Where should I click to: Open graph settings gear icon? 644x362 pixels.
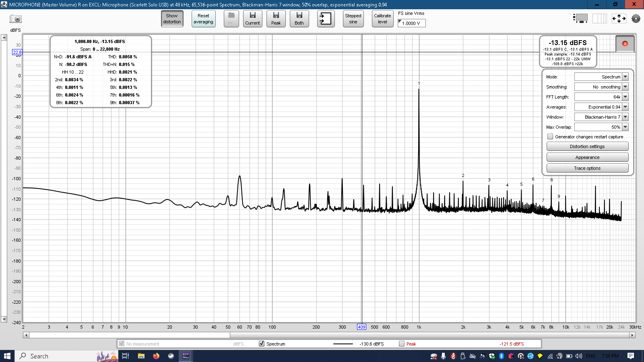tap(636, 18)
